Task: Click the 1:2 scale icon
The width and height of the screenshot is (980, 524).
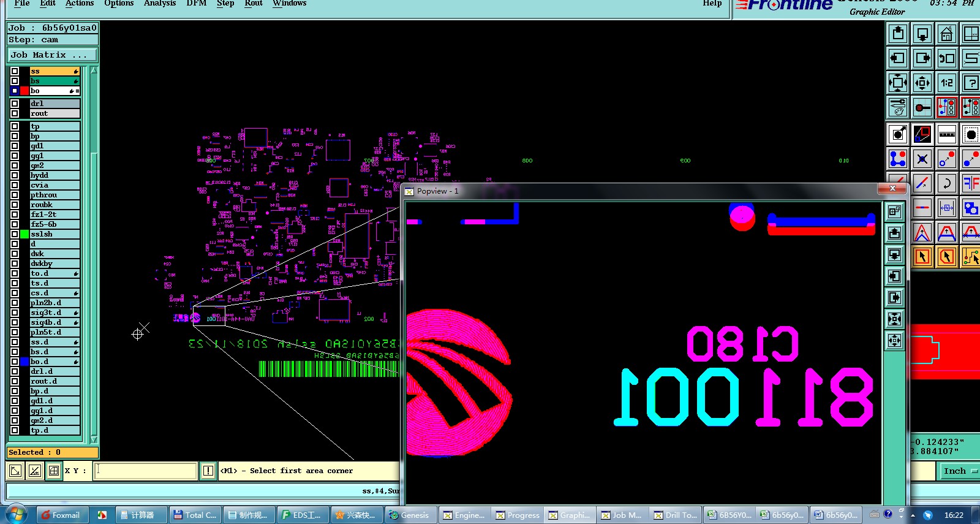Action: click(x=947, y=82)
